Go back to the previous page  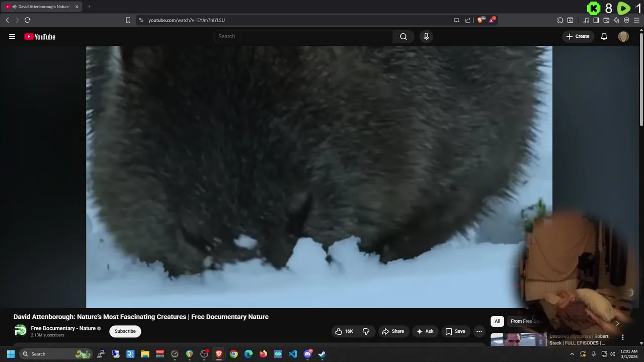coord(7,20)
